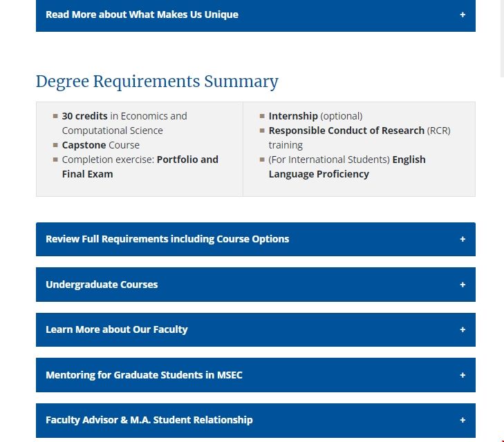Click 'Responsible Conduct of Research' text
Screen dimensions: 504x442
[x=346, y=131]
